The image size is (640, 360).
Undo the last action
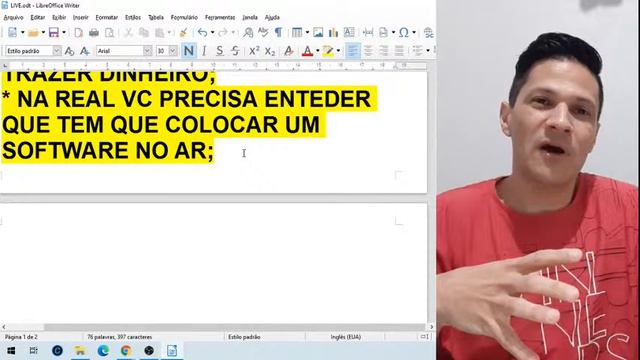point(202,32)
